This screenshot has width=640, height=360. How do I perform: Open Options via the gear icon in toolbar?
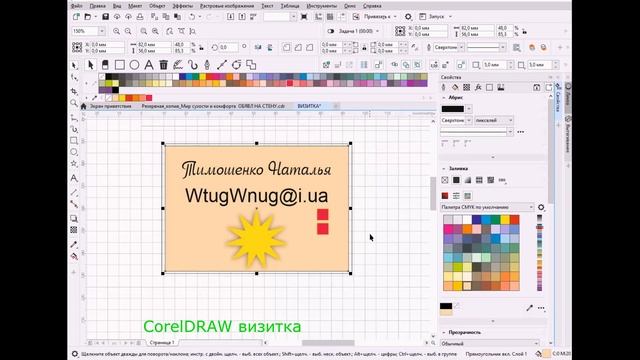click(x=408, y=17)
